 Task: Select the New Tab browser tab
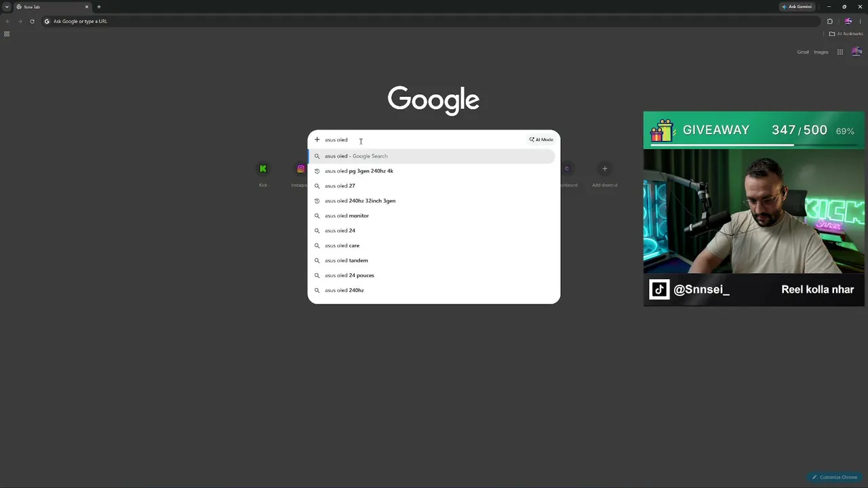(x=52, y=7)
